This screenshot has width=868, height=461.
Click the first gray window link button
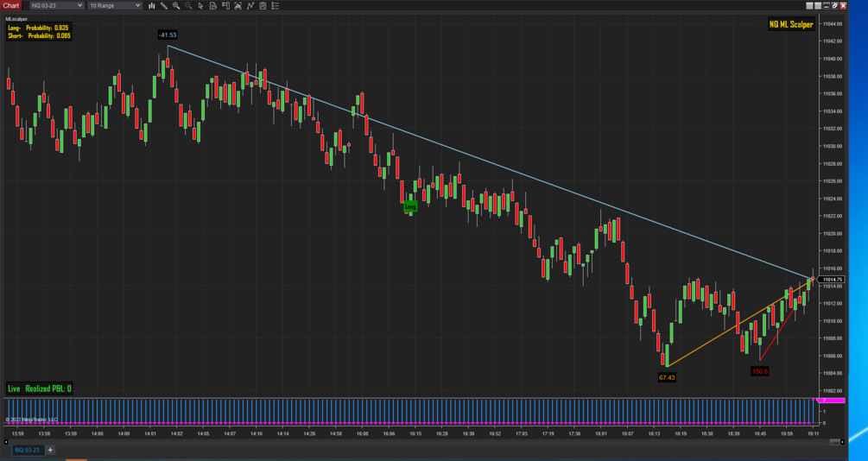click(809, 5)
